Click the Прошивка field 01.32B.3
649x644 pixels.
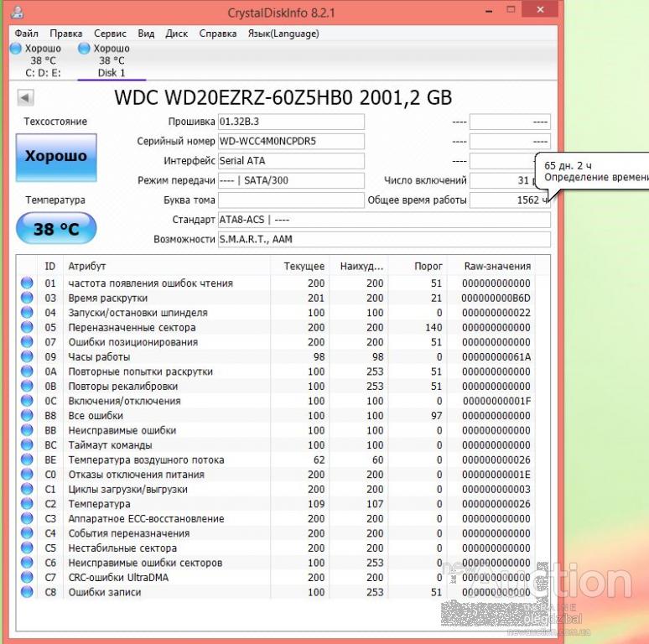(291, 122)
